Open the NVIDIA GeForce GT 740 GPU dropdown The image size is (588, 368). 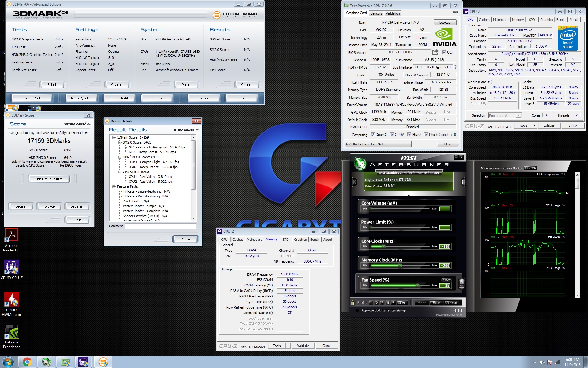(378, 144)
